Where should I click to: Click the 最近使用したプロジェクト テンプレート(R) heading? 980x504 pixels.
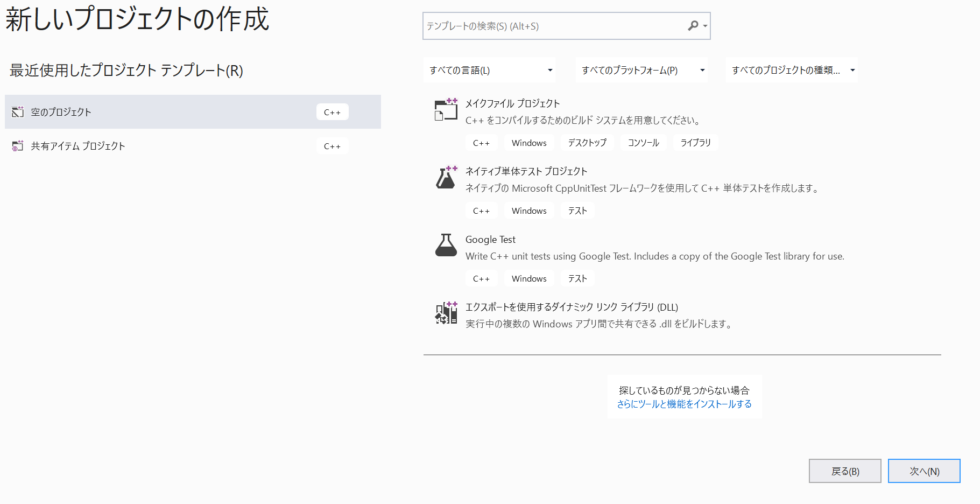pos(126,70)
